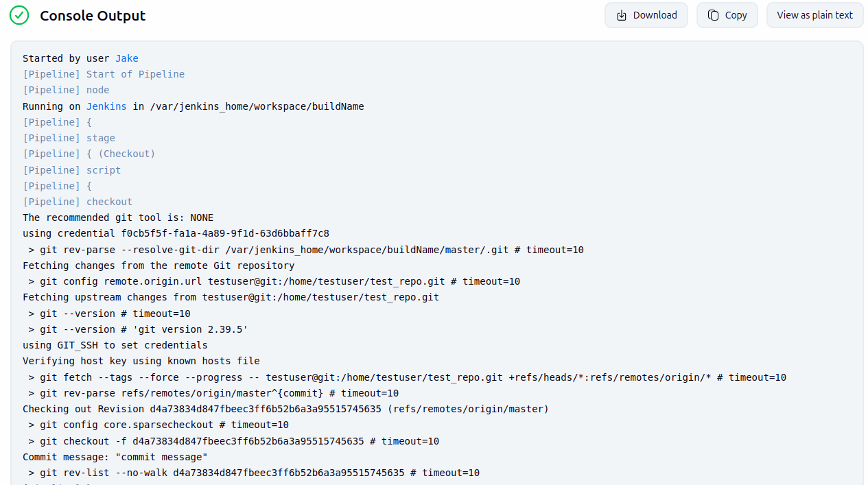Follow the Jenkins node link
The width and height of the screenshot is (868, 485).
(x=106, y=106)
